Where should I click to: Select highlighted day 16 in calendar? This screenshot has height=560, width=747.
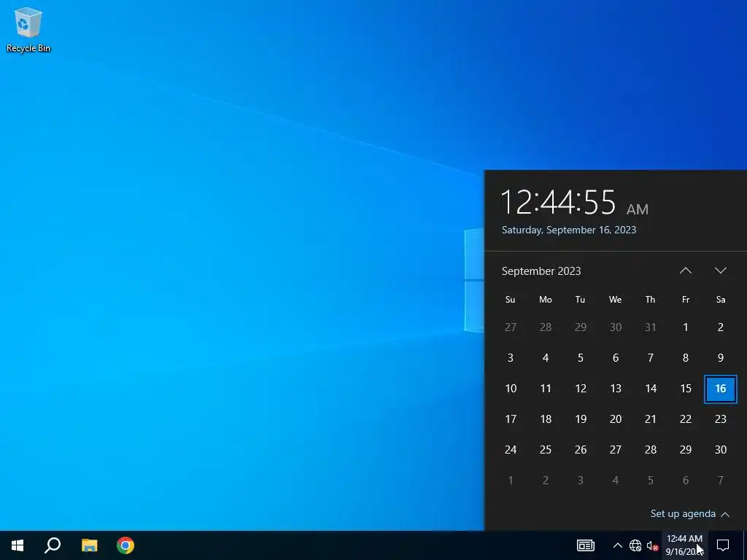pos(720,389)
